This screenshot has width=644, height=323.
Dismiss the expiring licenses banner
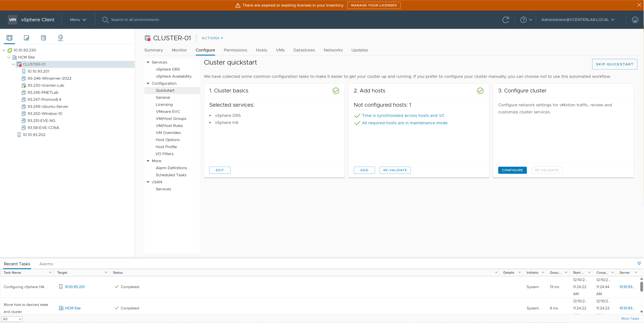(x=639, y=5)
